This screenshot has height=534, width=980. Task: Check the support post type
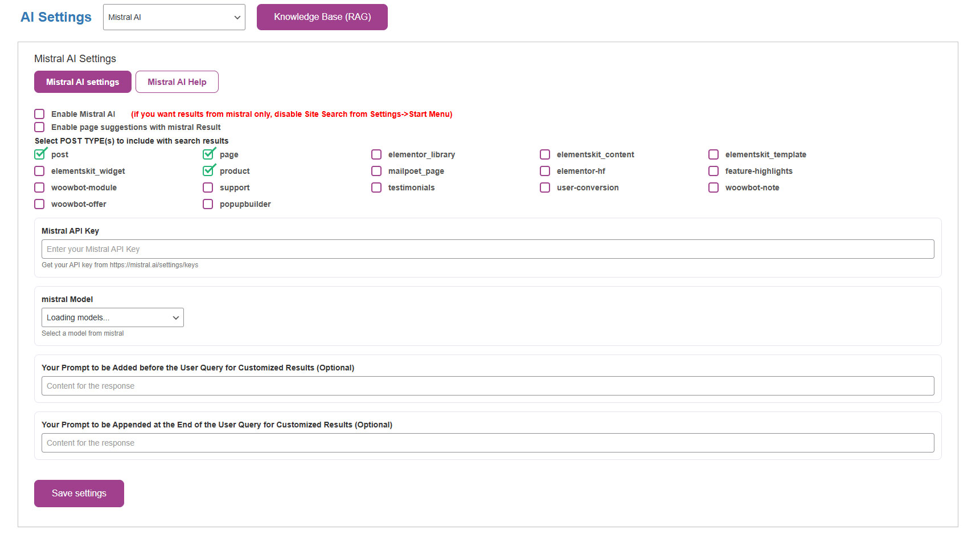208,187
